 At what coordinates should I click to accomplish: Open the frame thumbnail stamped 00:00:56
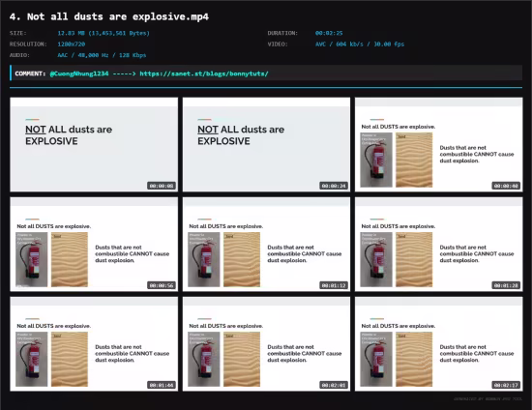click(x=94, y=245)
